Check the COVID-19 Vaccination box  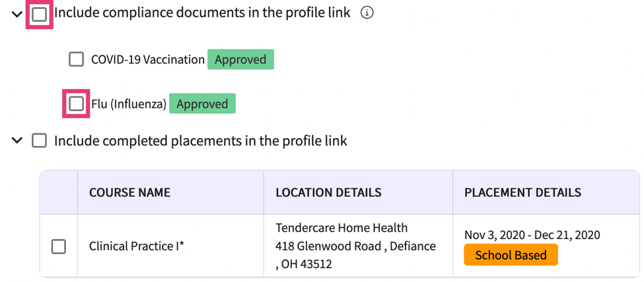(x=76, y=59)
